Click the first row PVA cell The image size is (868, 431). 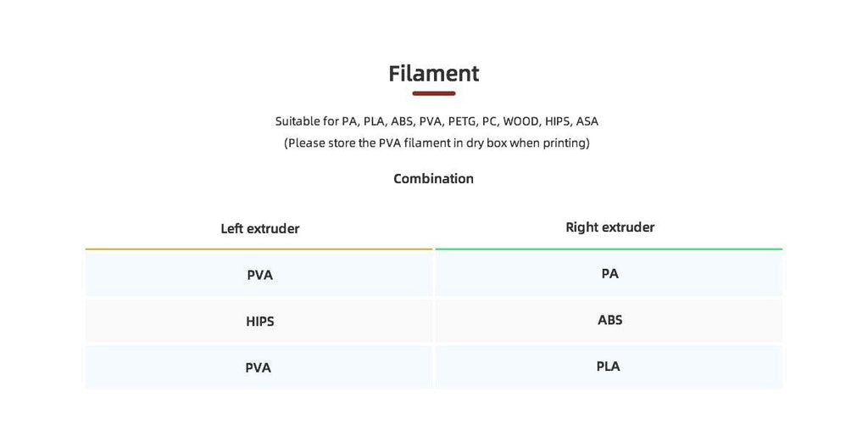259,275
